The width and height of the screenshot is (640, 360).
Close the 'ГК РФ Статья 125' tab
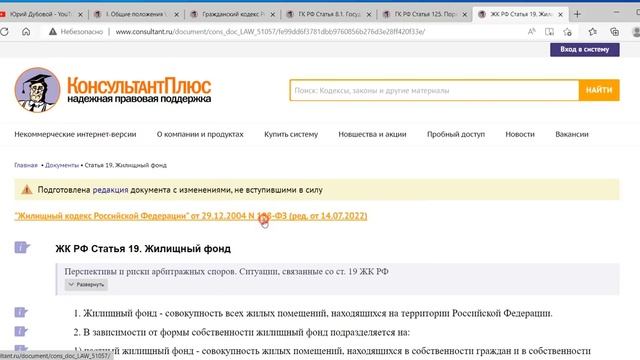click(x=464, y=14)
